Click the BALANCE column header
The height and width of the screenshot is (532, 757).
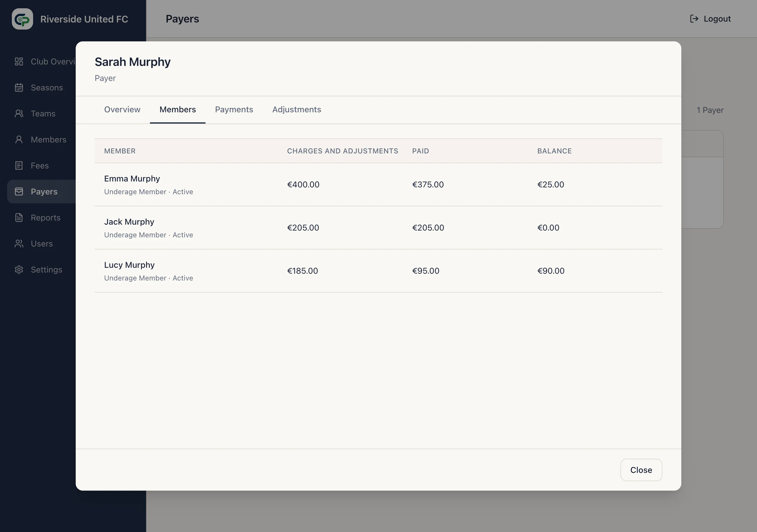tap(554, 151)
